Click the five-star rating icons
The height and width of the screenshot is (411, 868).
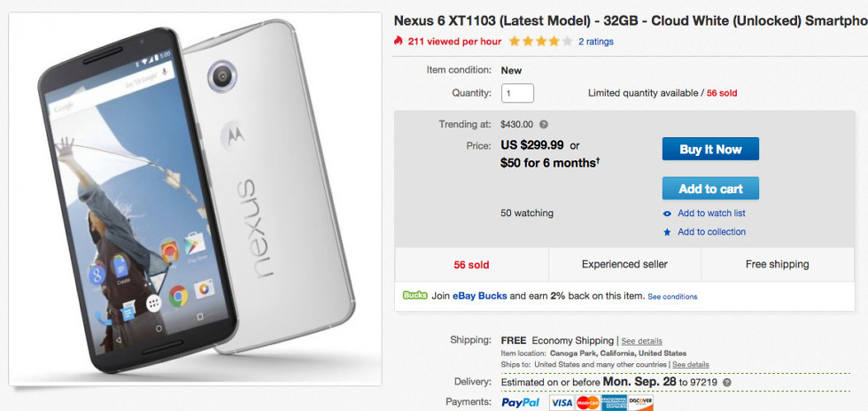click(540, 41)
